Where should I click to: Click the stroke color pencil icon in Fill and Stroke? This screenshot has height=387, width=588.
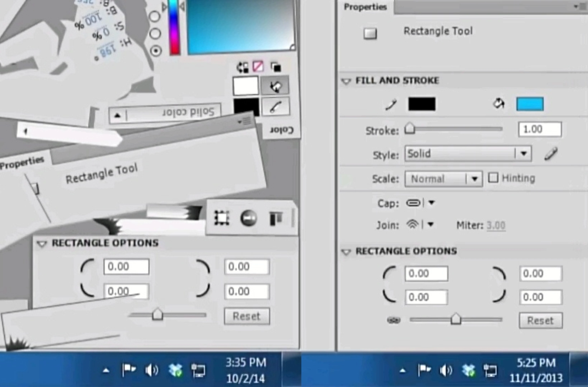pos(391,104)
